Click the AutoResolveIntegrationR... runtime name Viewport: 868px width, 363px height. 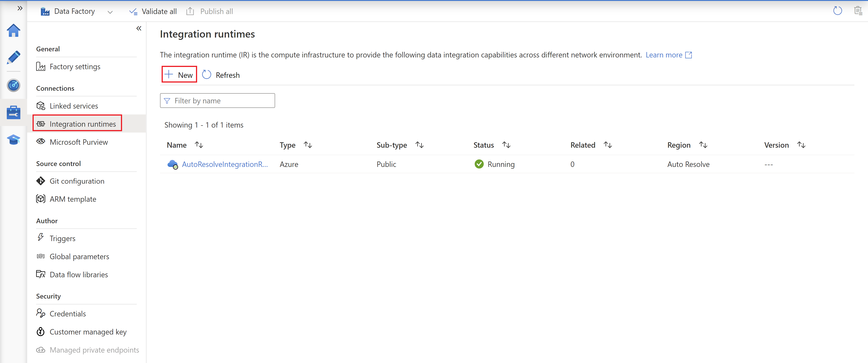pyautogui.click(x=225, y=164)
